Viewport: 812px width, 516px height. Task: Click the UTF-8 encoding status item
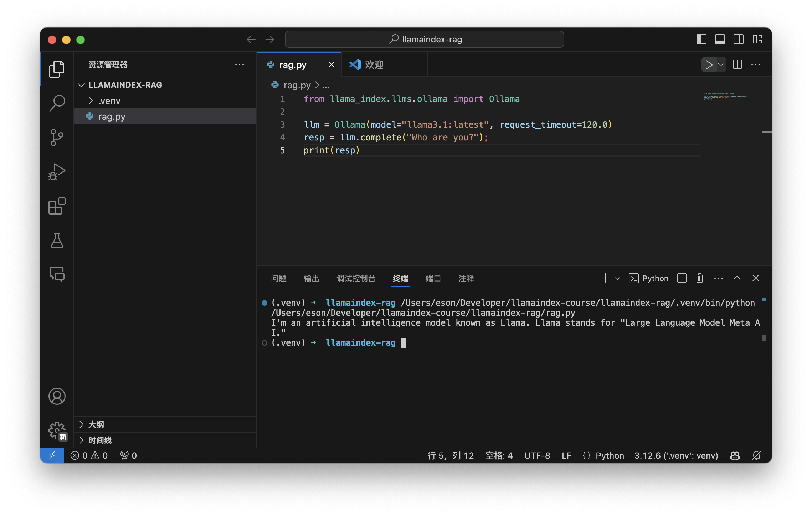537,456
